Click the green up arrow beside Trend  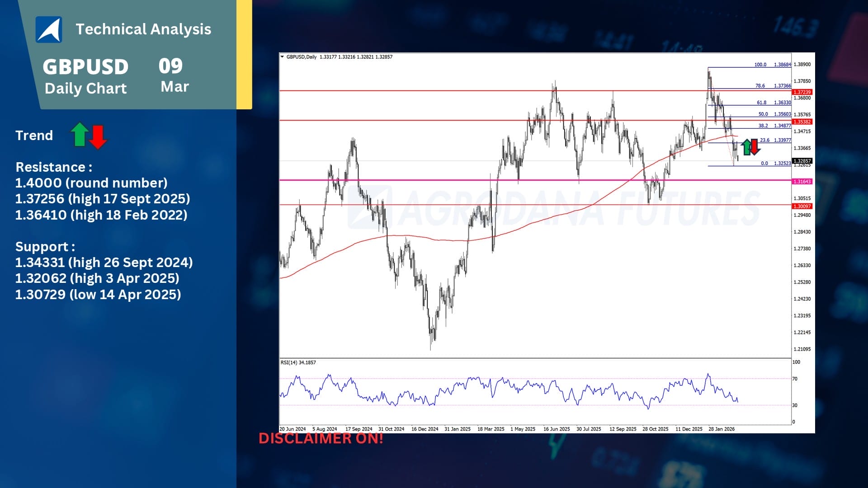(80, 135)
